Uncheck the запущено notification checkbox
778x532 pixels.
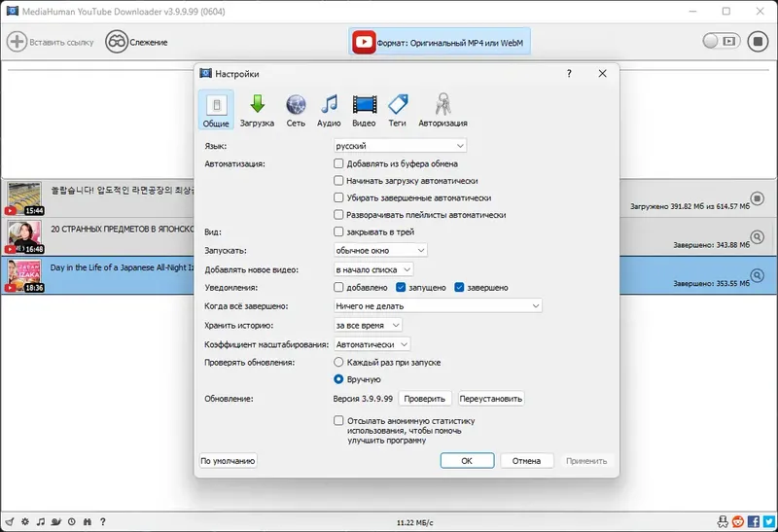click(x=401, y=287)
